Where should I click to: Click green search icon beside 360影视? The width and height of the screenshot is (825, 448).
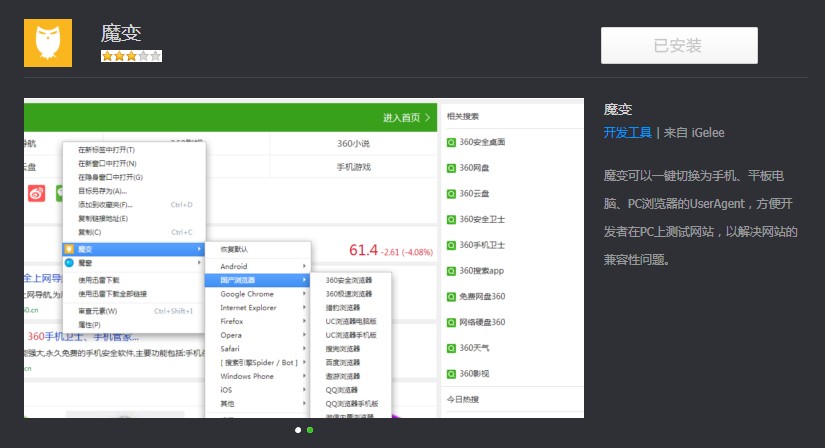451,374
